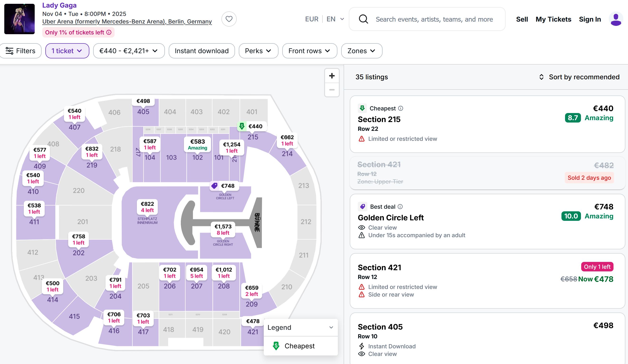Click the search magnifier icon

pyautogui.click(x=363, y=19)
